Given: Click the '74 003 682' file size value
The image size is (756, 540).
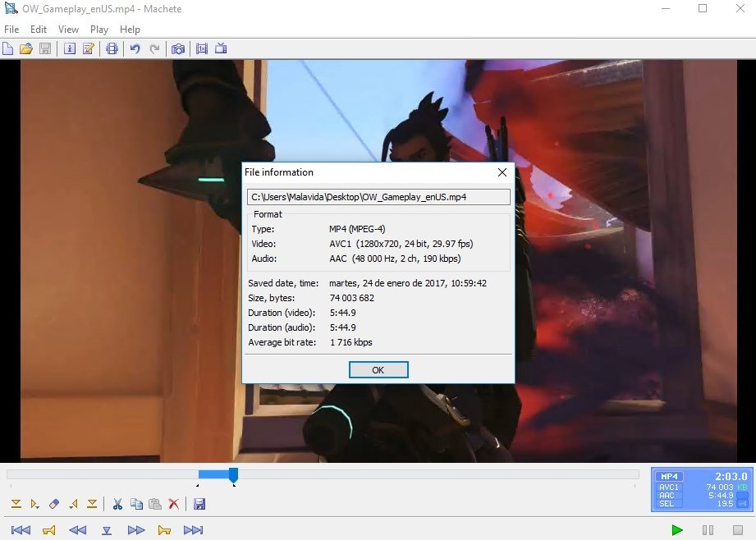Looking at the screenshot, I should [352, 298].
